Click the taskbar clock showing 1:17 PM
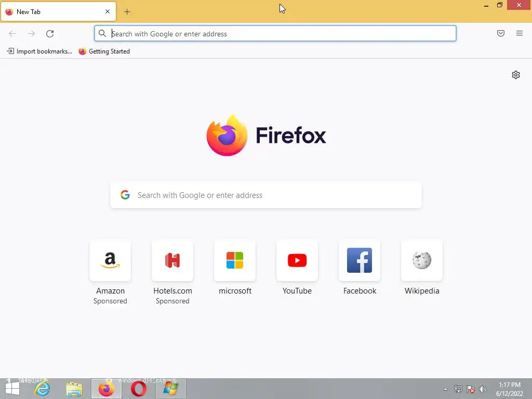The height and width of the screenshot is (399, 532). [510, 389]
